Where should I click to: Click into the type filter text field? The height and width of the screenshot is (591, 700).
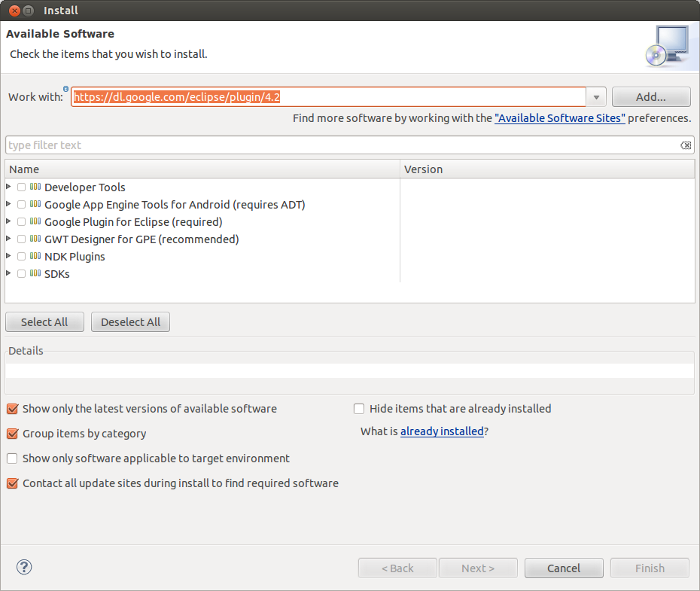[x=339, y=145]
